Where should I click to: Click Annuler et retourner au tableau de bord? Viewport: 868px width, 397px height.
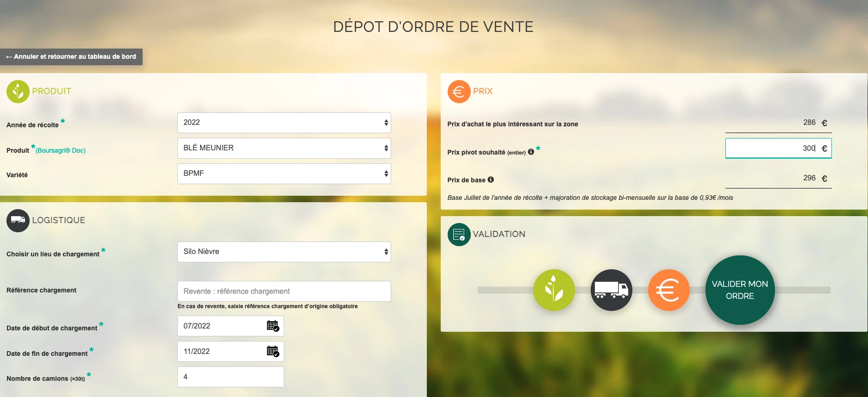click(x=71, y=57)
